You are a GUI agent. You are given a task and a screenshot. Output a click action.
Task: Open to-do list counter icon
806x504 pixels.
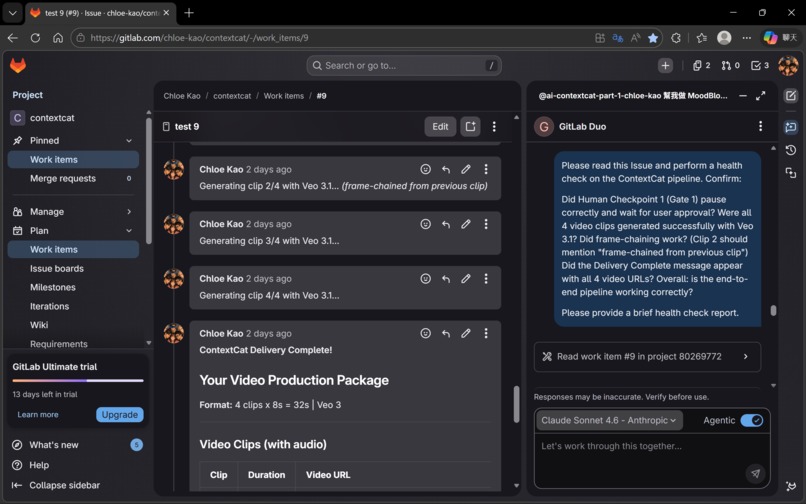pyautogui.click(x=760, y=65)
